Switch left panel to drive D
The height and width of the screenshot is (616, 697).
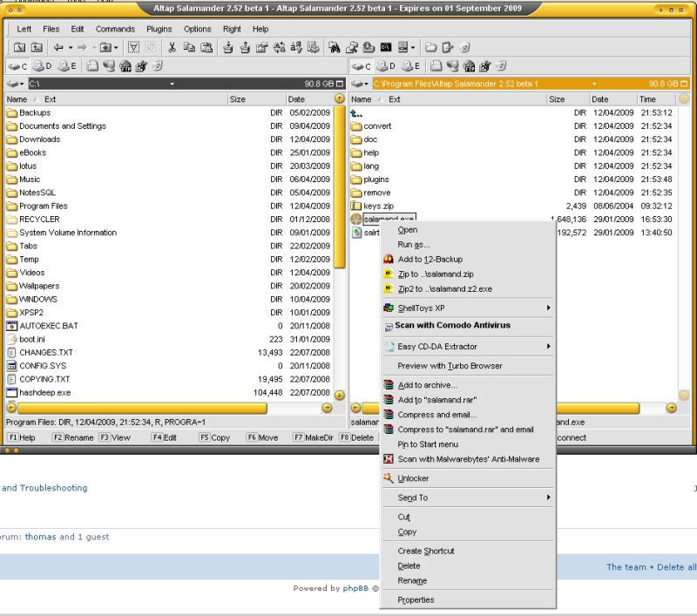(43, 66)
